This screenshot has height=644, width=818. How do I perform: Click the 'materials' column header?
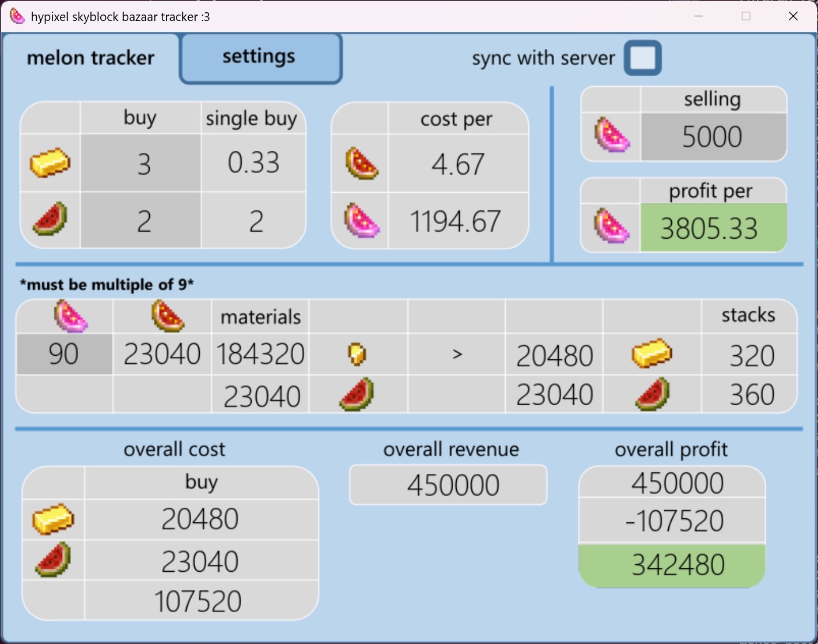pos(260,317)
